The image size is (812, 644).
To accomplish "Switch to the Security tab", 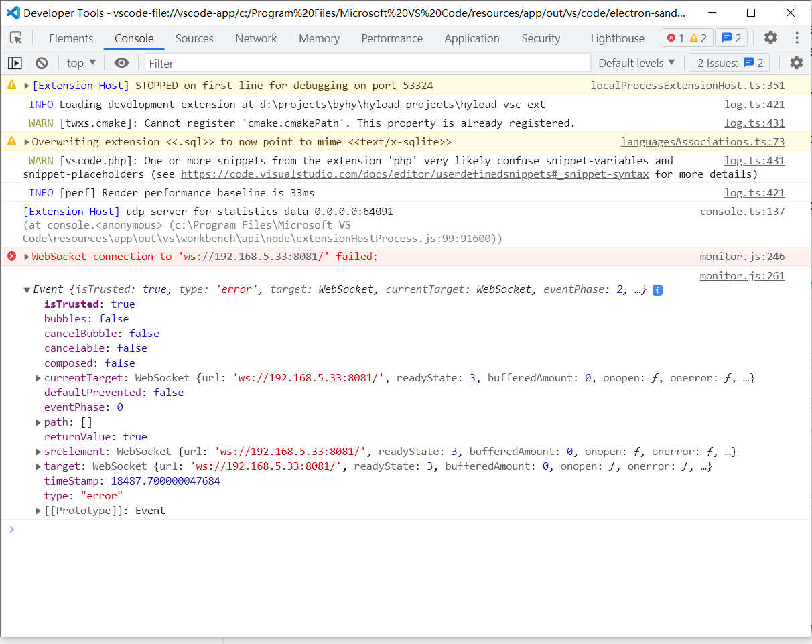I will click(541, 38).
